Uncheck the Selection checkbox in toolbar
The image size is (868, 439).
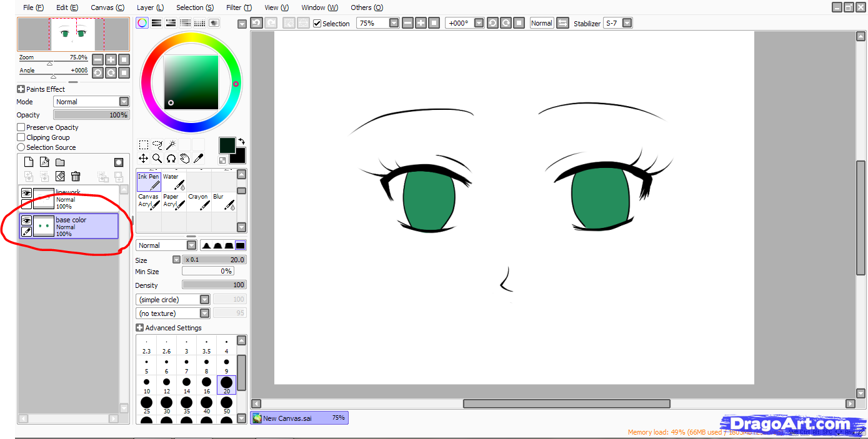[x=317, y=23]
